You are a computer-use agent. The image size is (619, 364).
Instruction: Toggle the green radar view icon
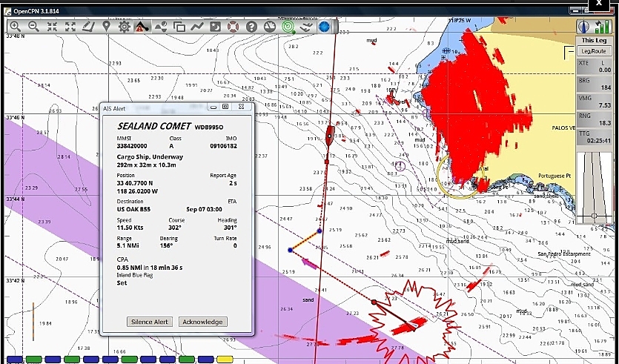288,27
